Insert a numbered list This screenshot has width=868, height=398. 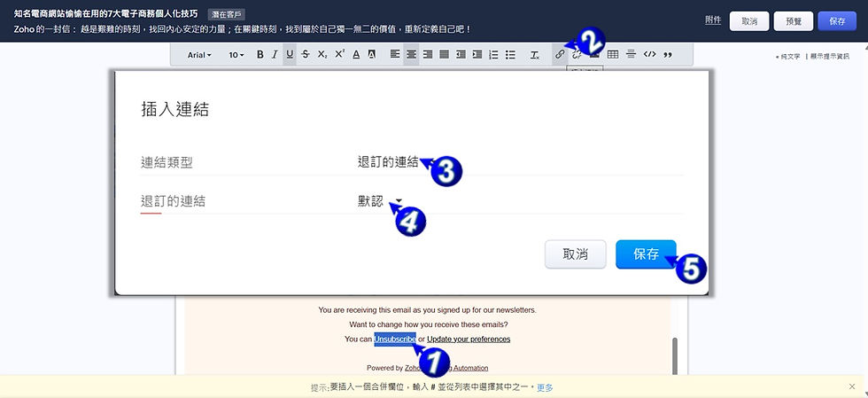(x=494, y=55)
